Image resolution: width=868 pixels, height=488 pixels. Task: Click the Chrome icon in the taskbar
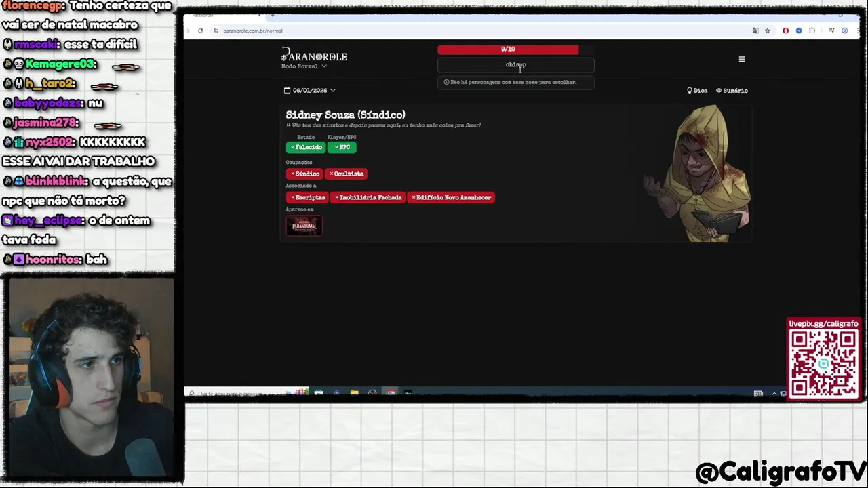coord(390,393)
